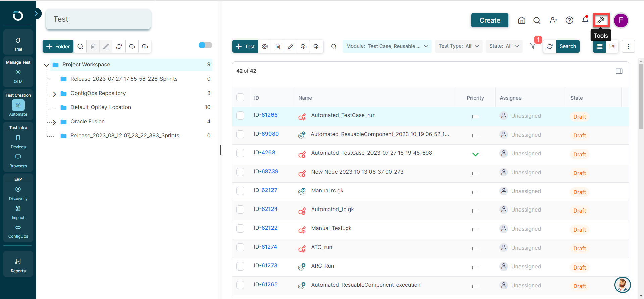Open the user avatar F
Viewport: 644px width, 299px height.
click(621, 20)
